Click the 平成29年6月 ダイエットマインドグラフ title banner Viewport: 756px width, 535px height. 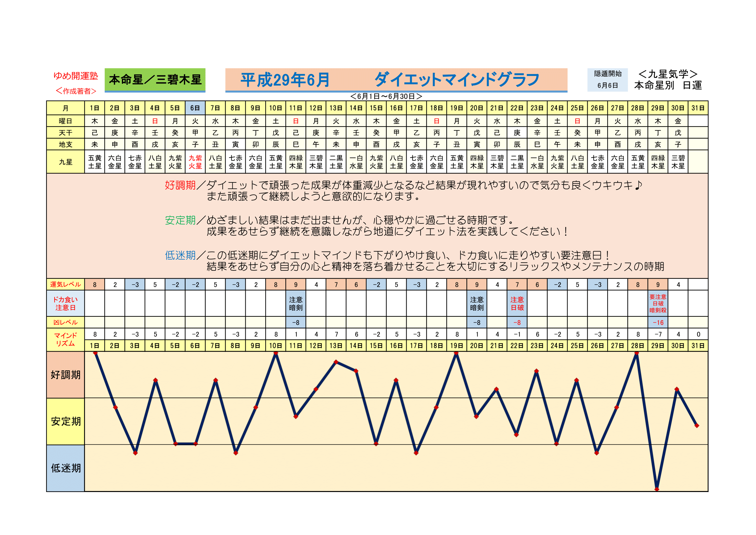pos(396,80)
